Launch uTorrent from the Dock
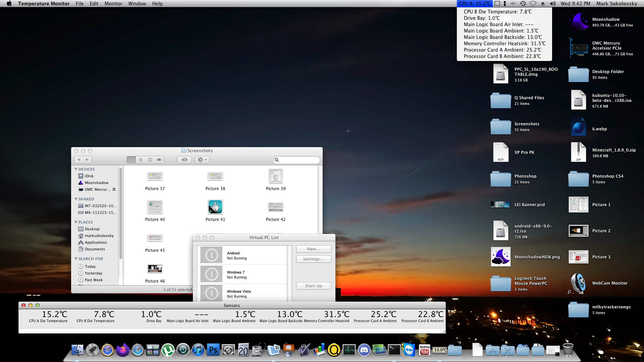644x362 pixels. pyautogui.click(x=168, y=350)
